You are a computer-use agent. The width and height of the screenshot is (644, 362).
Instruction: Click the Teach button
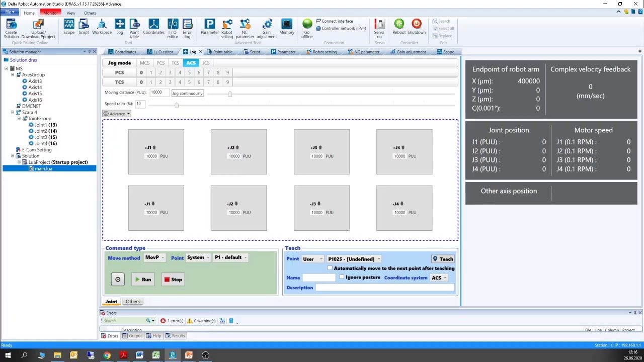click(443, 259)
